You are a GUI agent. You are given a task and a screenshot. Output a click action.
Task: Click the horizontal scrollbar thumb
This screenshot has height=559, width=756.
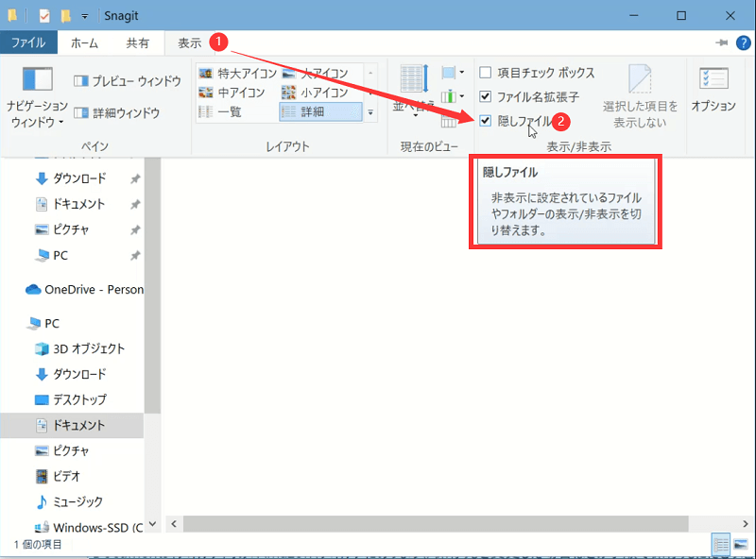(x=436, y=524)
